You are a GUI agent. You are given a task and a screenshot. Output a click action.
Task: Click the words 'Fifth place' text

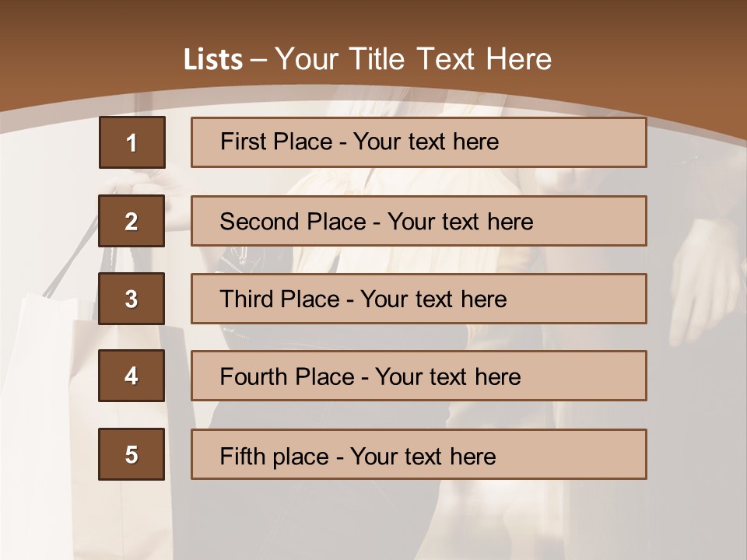coord(275,457)
